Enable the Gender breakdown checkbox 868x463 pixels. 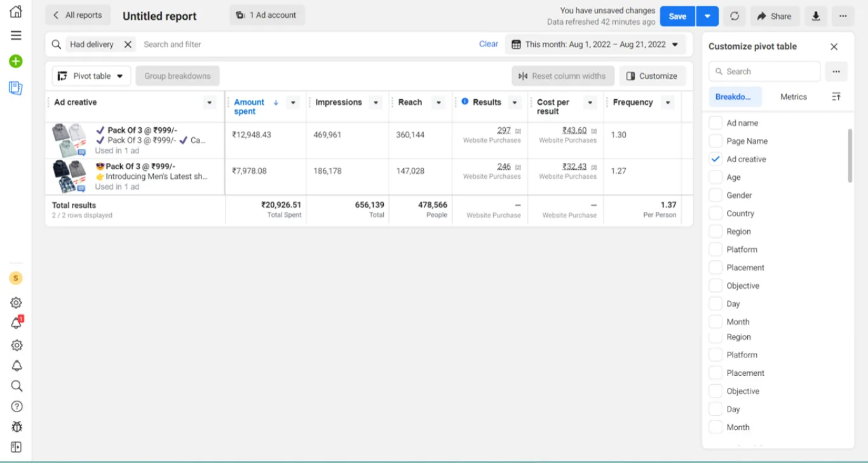[715, 195]
